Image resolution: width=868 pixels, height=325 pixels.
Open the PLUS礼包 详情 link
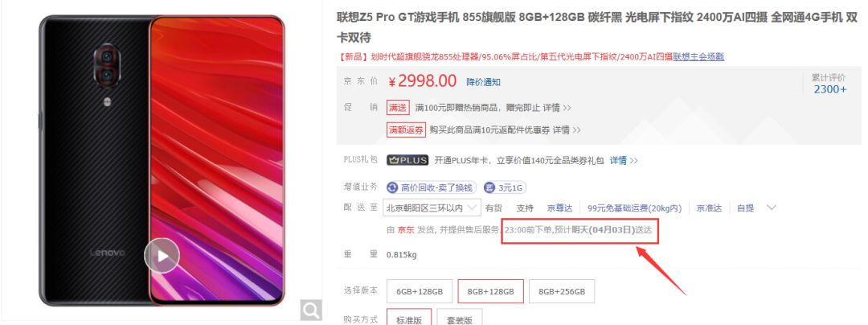pos(624,161)
